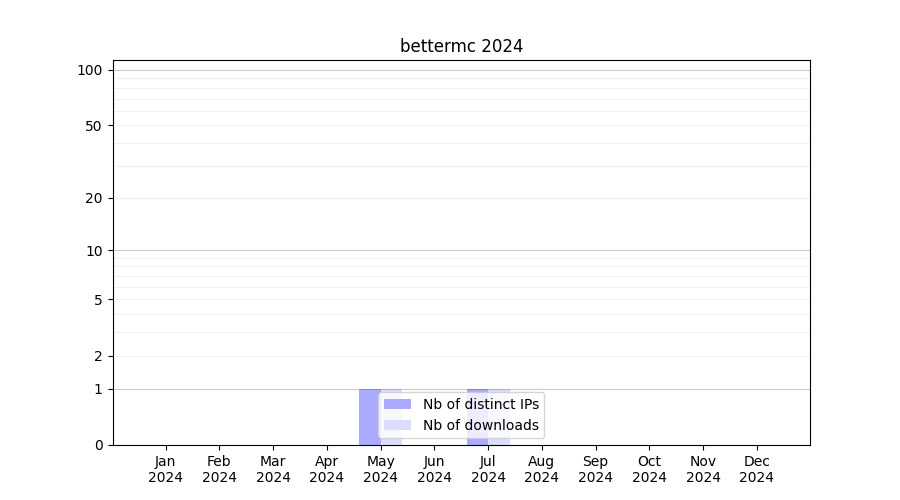Viewport: 900px width, 500px height.
Task: Click the y-axis tick label 100
Action: click(90, 70)
